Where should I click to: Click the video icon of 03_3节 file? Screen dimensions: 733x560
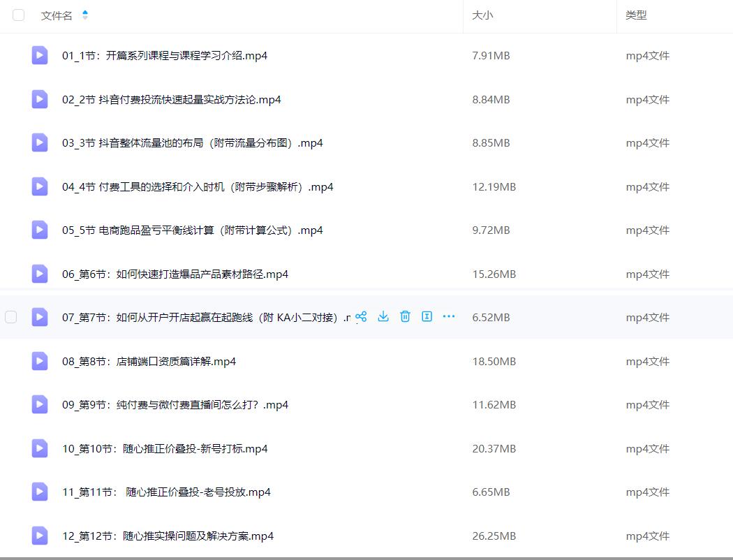click(40, 142)
